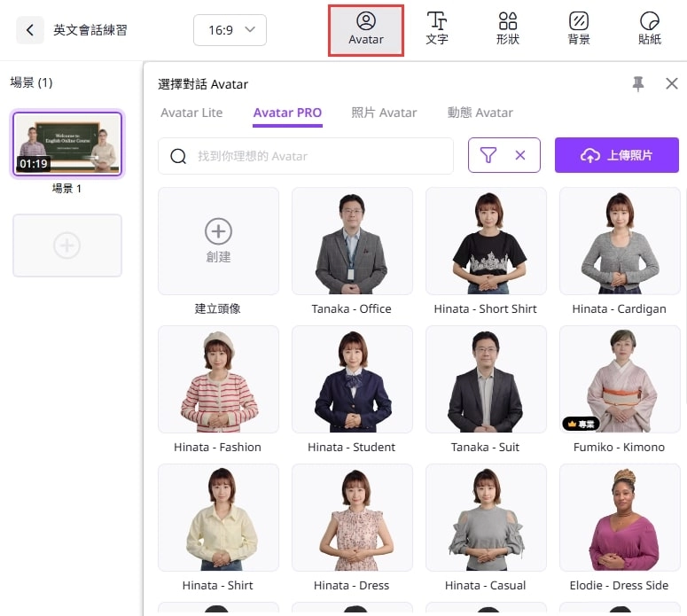Open the Avatar tool in top toolbar
Viewport: 687px width, 616px height.
coord(366,30)
